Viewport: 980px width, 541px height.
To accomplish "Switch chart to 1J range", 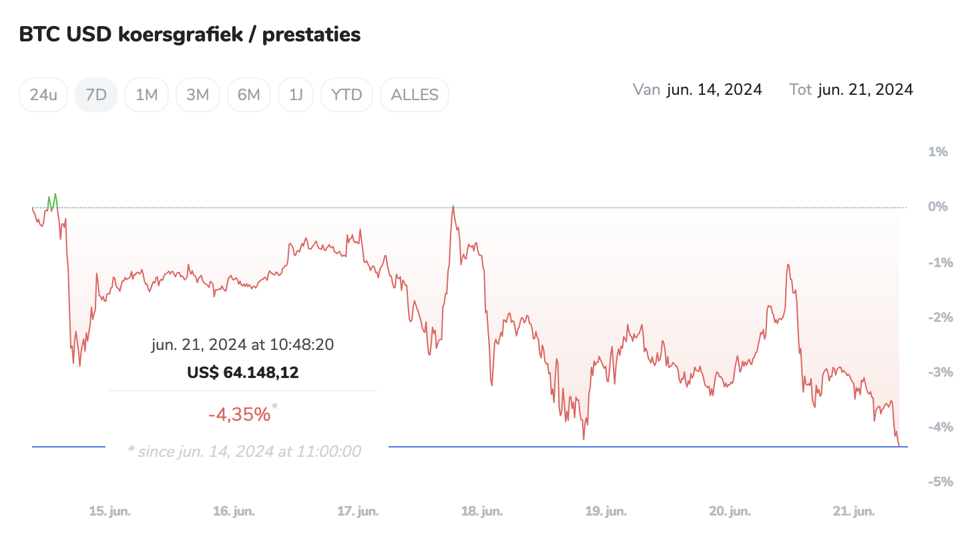I will point(296,95).
